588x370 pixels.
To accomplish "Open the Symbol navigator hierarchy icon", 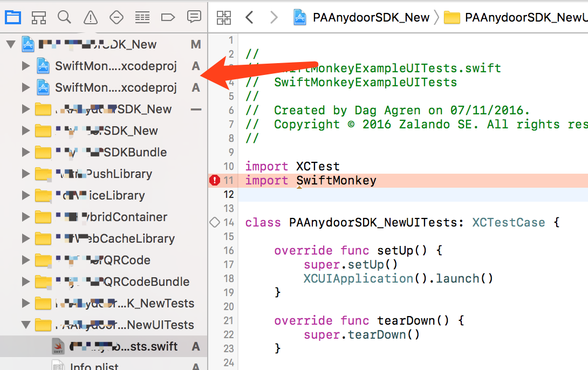I will pyautogui.click(x=39, y=17).
